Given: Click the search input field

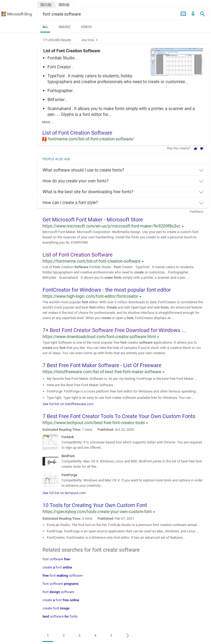Looking at the screenshot, I should [x=108, y=14].
